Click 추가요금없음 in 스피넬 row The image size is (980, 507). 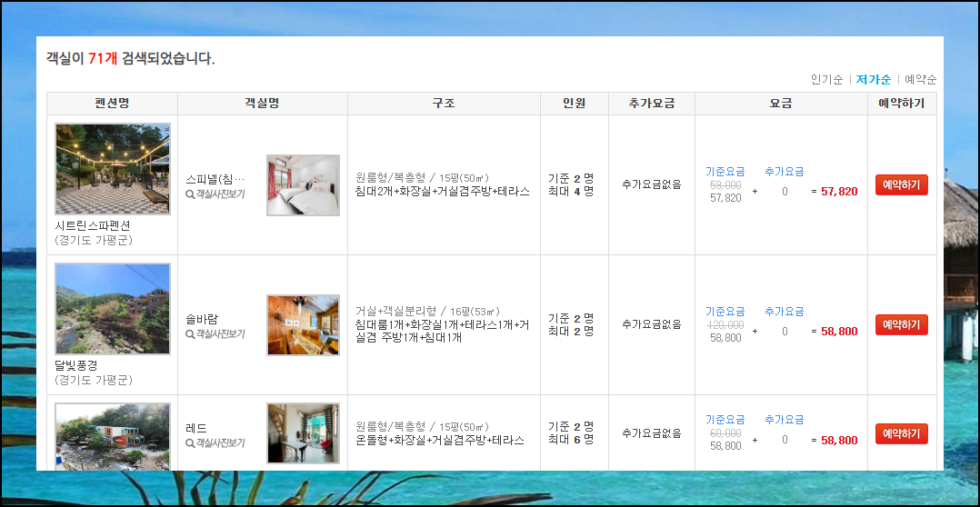[652, 184]
